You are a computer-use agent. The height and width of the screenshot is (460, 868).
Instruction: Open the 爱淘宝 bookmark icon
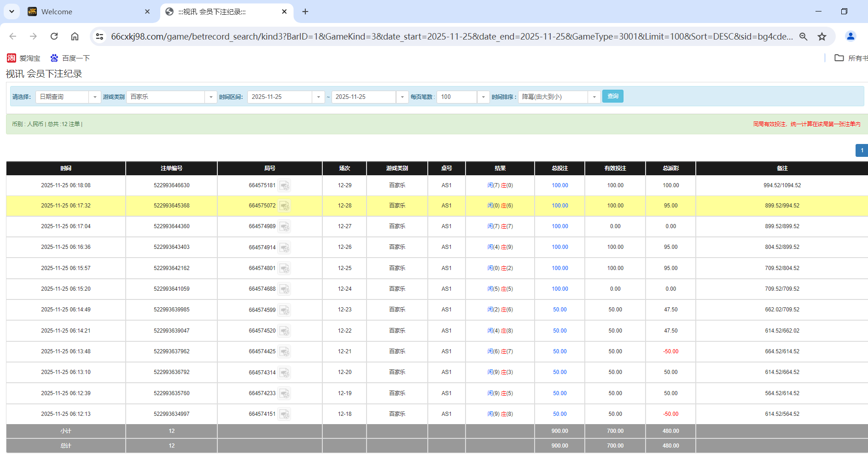[x=12, y=58]
